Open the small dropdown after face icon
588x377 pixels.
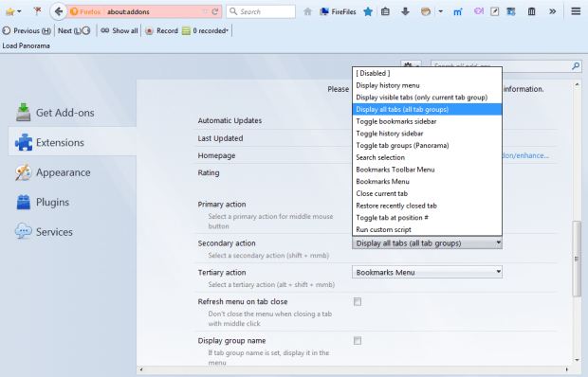click(x=441, y=11)
